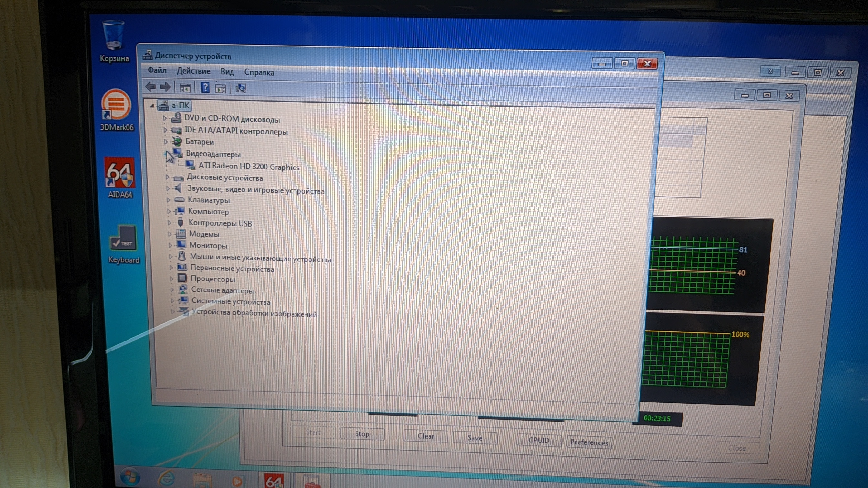Open the 3DMark06 desktop shortcut
Image resolution: width=868 pixels, height=488 pixels.
[117, 110]
